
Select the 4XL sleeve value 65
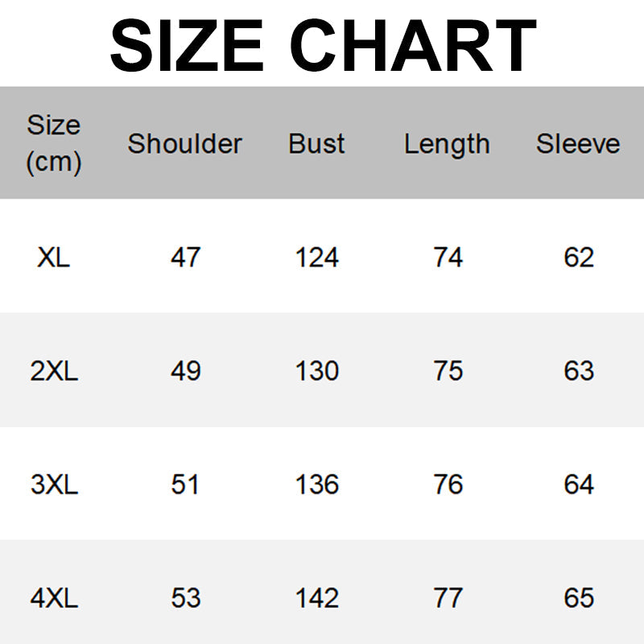(579, 598)
